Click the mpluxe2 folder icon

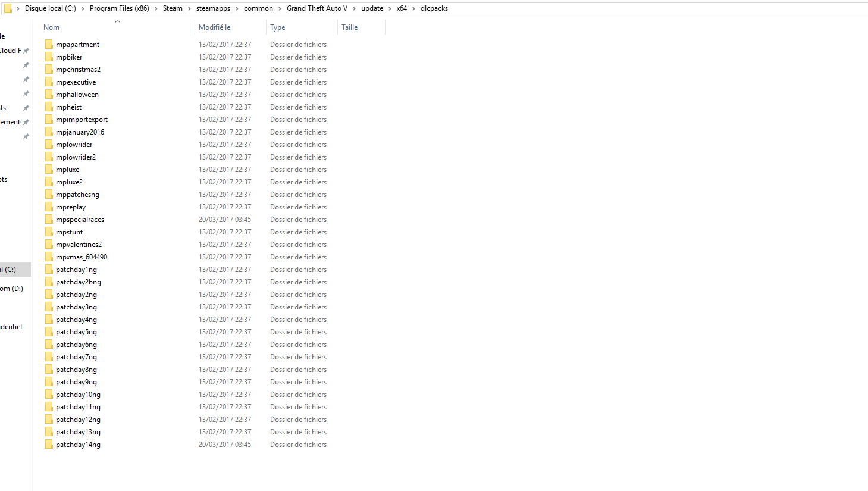point(49,182)
